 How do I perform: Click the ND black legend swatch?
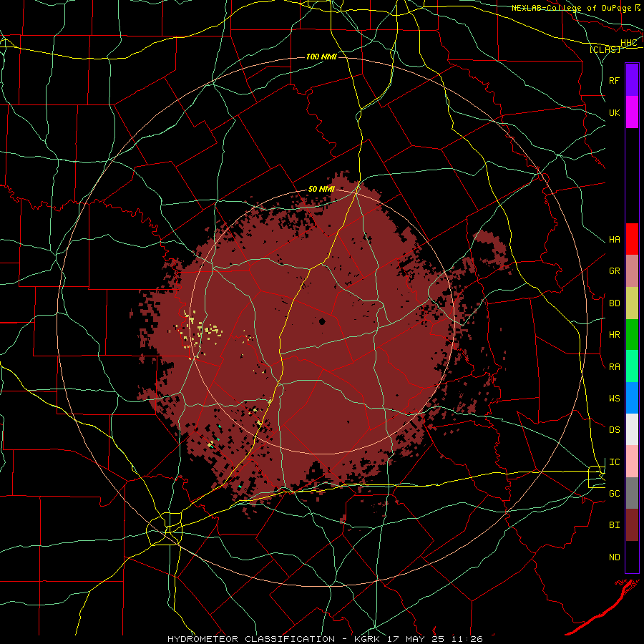pyautogui.click(x=632, y=557)
